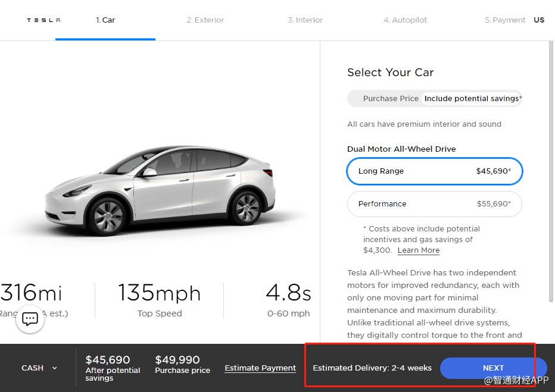Choose the Performance model option

(435, 204)
